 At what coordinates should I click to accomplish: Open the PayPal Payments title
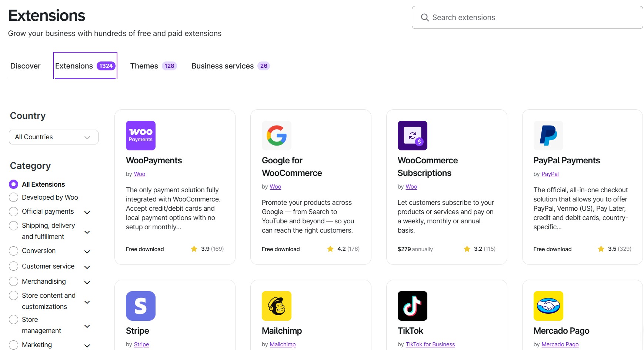(567, 160)
